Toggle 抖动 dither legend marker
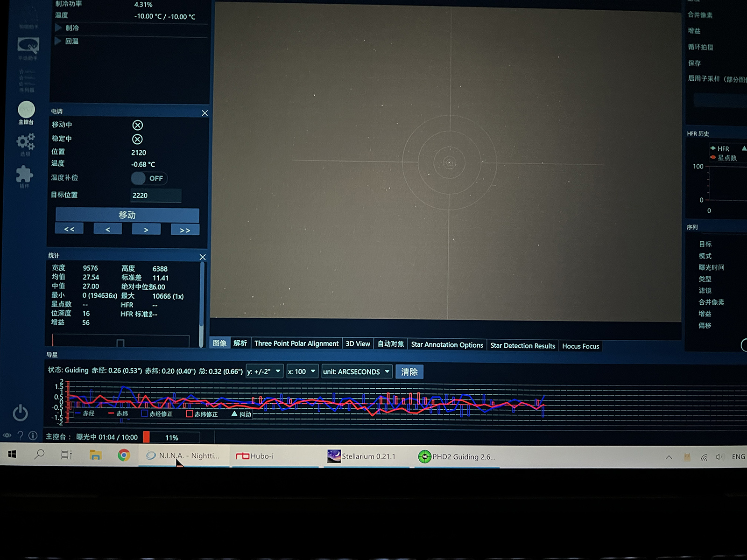This screenshot has width=747, height=560. (241, 414)
